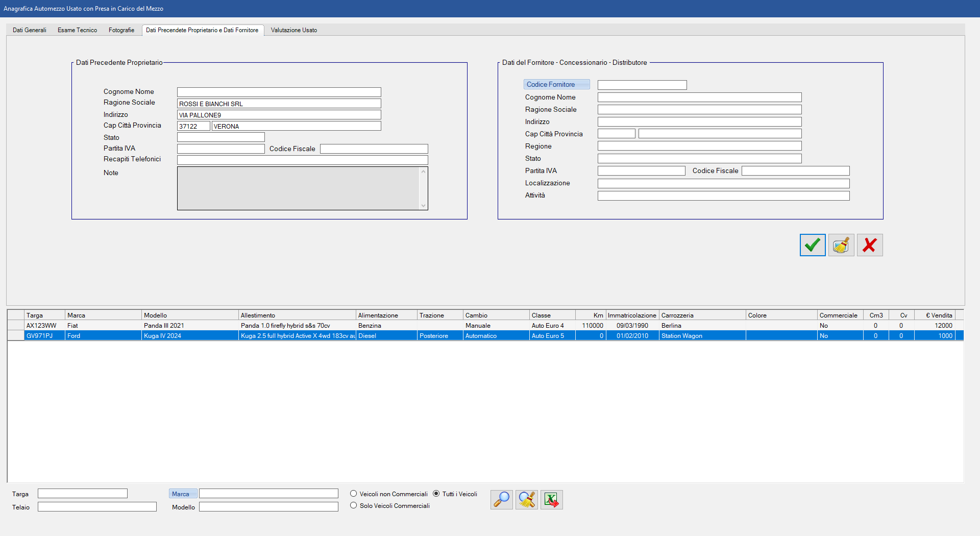Click inside the Note text area
The width and height of the screenshot is (980, 536).
tap(298, 188)
